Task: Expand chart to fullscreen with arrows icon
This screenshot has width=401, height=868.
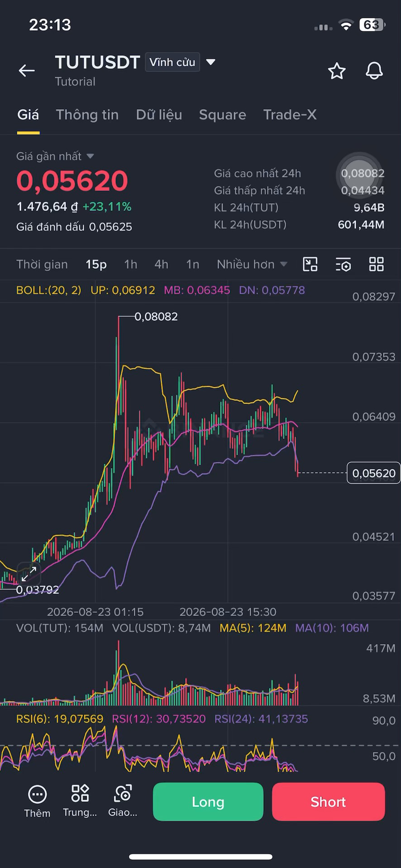Action: 29,574
